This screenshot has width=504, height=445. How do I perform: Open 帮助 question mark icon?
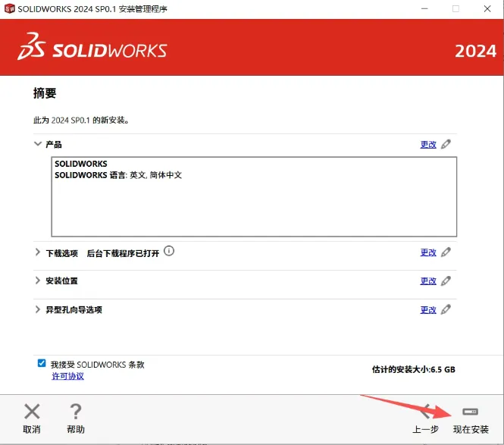pyautogui.click(x=76, y=412)
